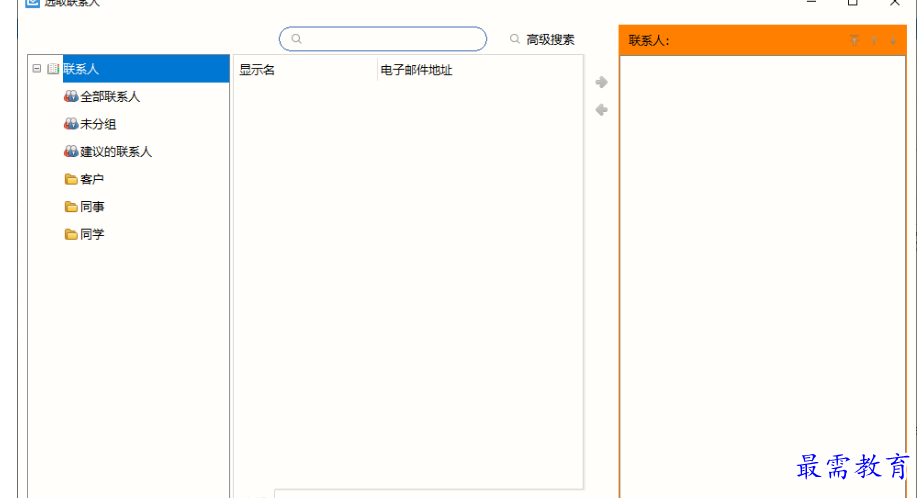This screenshot has width=918, height=498.
Task: Open the 客户 folder
Action: (x=92, y=179)
